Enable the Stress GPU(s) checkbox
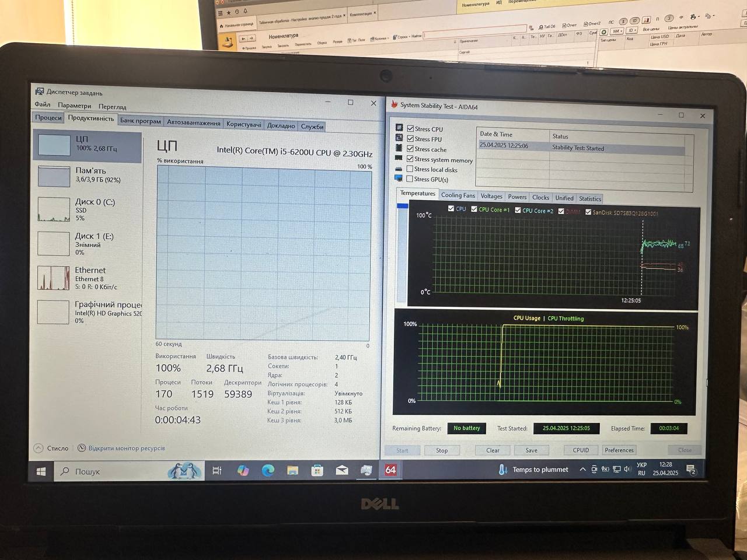Image resolution: width=747 pixels, height=560 pixels. (410, 179)
